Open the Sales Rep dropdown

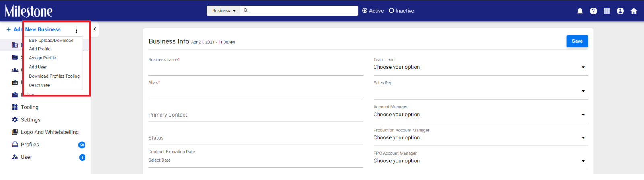[481, 91]
